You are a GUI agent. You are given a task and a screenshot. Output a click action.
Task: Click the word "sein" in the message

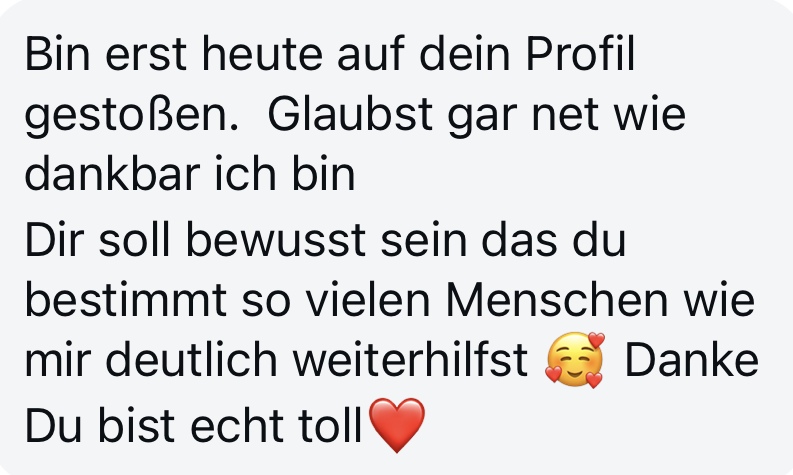pos(424,240)
